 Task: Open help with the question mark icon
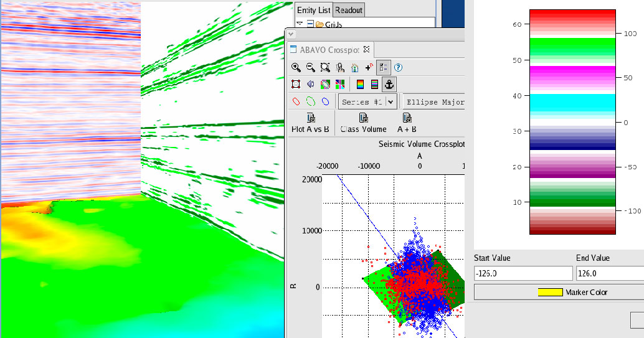point(399,68)
